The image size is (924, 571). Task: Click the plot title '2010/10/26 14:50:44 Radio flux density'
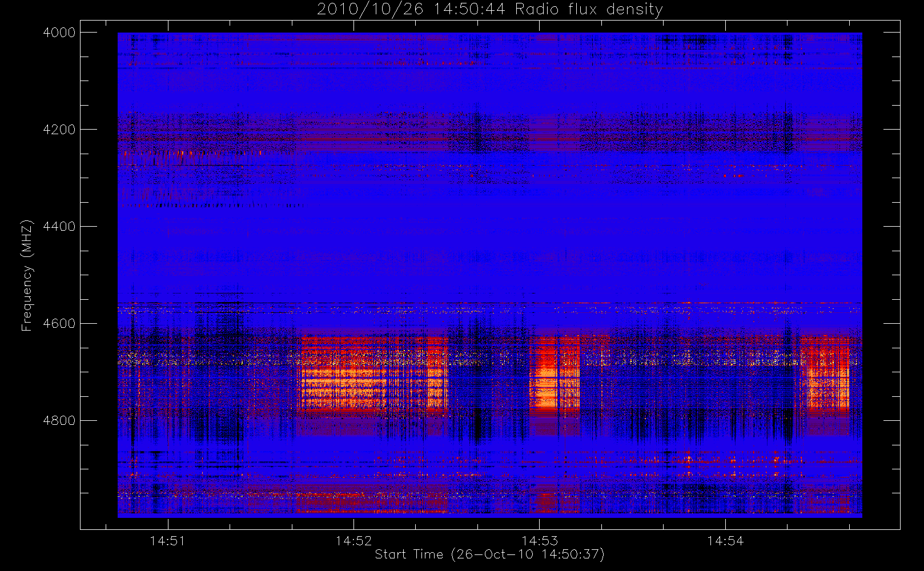490,10
